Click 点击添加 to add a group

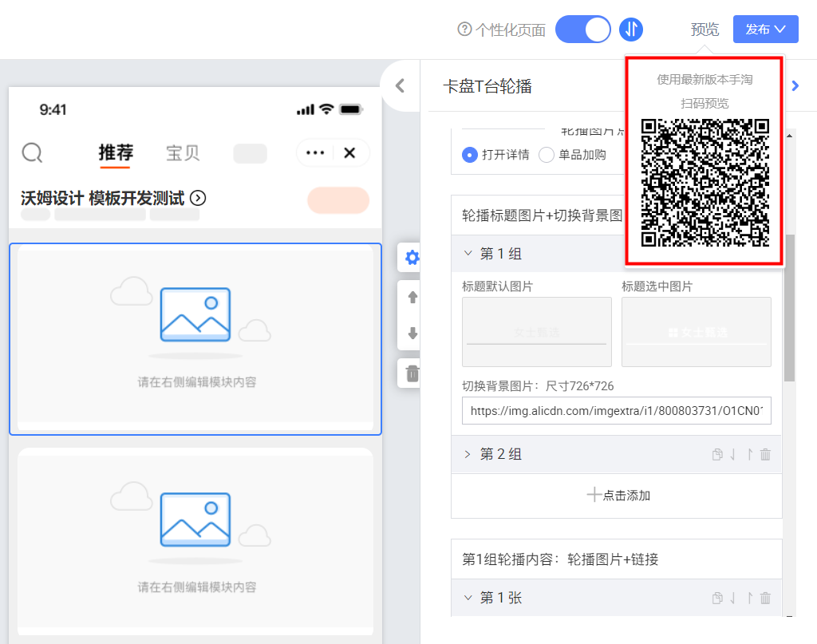coord(618,495)
